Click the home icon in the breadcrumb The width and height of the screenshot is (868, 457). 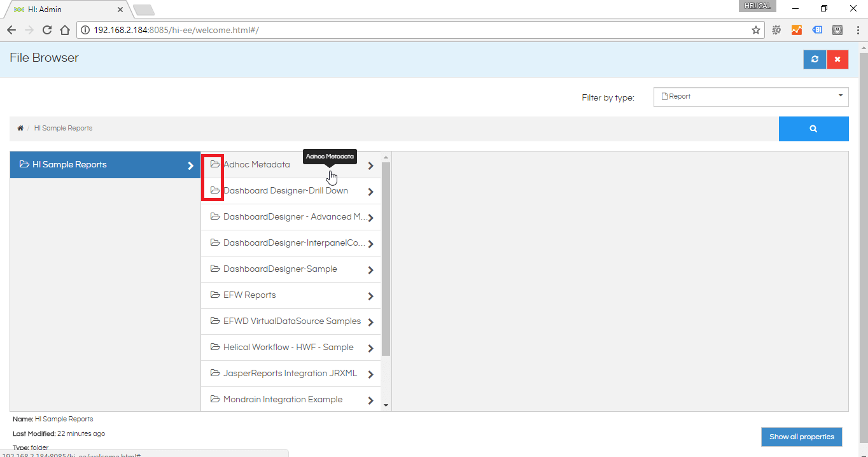20,128
